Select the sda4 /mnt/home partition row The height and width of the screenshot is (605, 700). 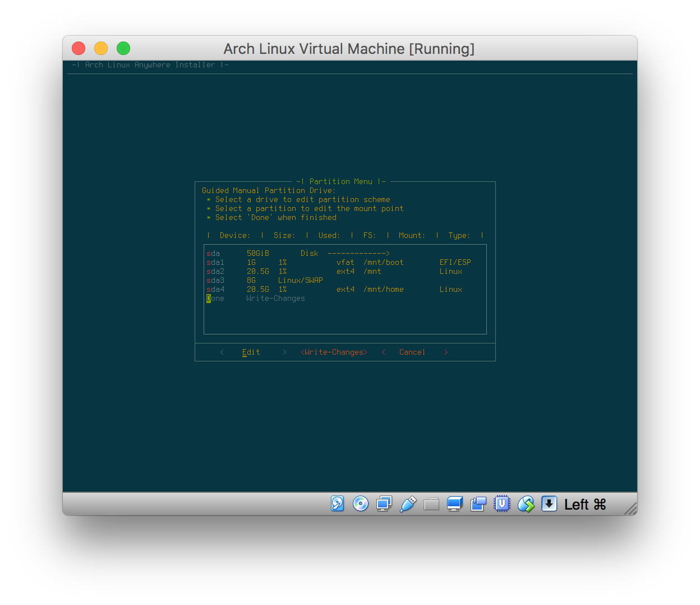tap(345, 289)
